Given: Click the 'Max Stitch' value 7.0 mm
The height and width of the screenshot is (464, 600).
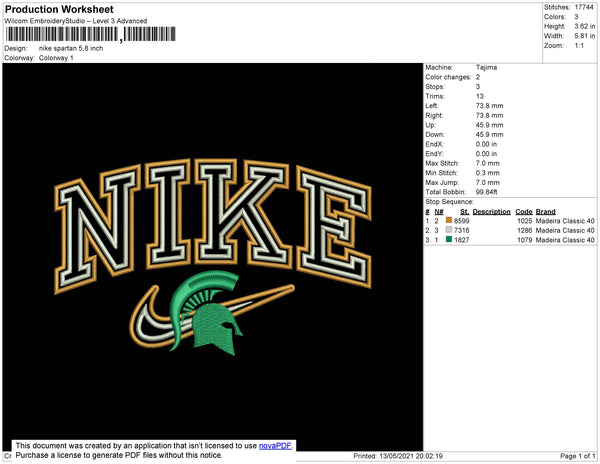Looking at the screenshot, I should [488, 163].
